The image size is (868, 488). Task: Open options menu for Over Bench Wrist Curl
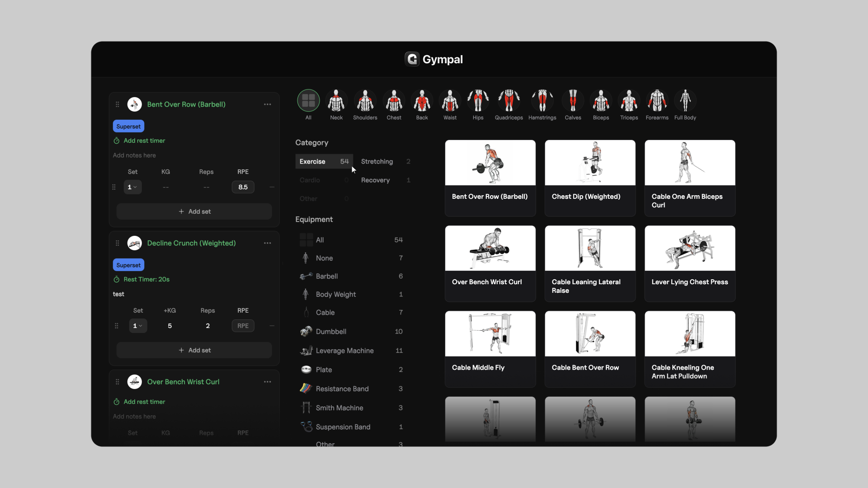[x=268, y=382]
